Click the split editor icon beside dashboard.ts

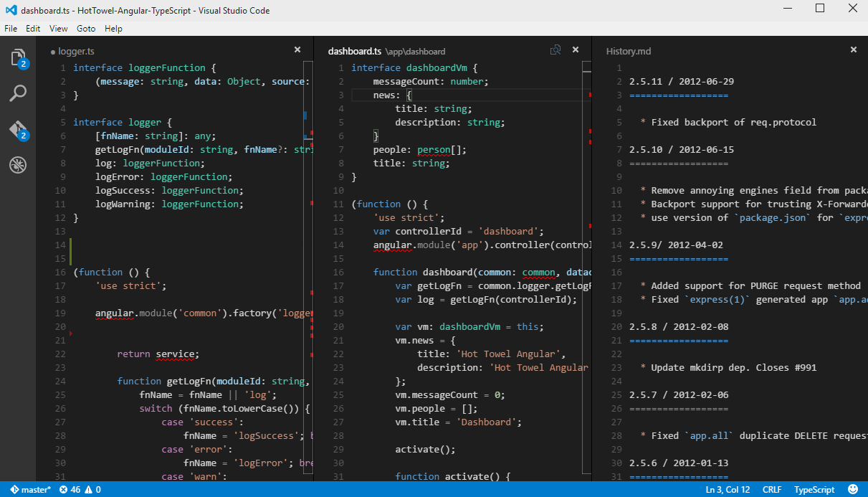(x=555, y=50)
